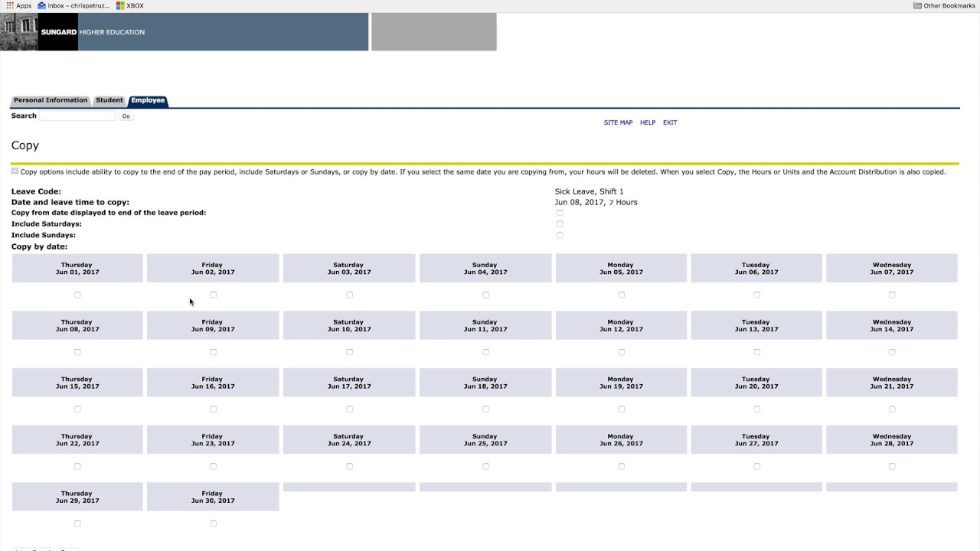This screenshot has height=551, width=980.
Task: Open the Apps grid bookmark icon
Action: 10,5
